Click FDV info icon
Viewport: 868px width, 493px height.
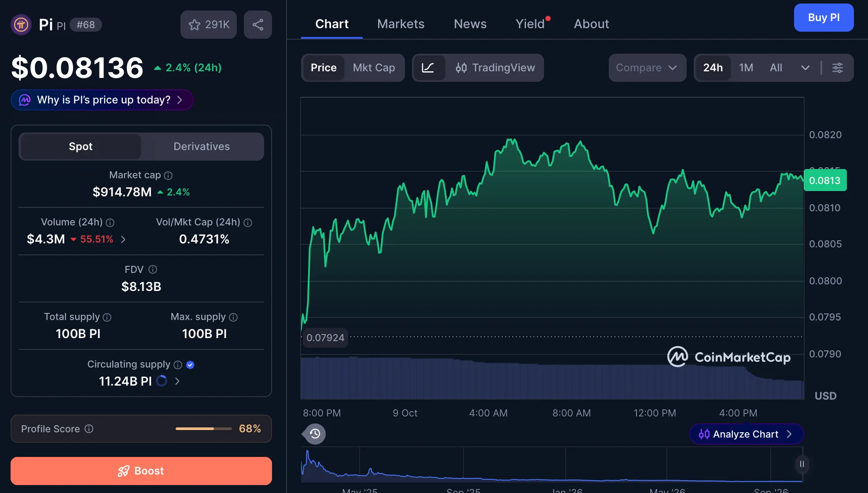point(153,269)
